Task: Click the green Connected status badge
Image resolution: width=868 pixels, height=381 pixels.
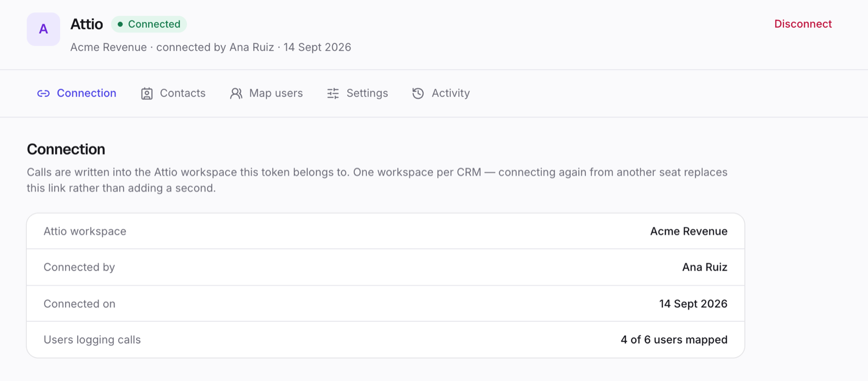Action: 149,24
